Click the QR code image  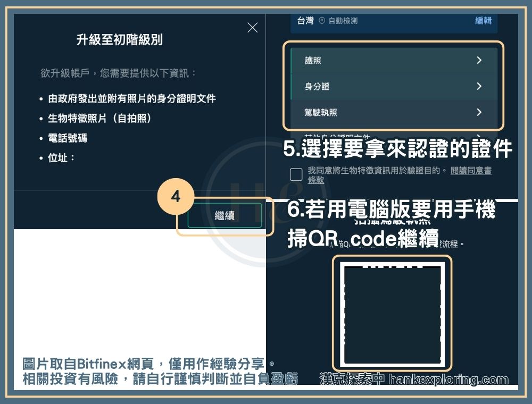coord(392,314)
